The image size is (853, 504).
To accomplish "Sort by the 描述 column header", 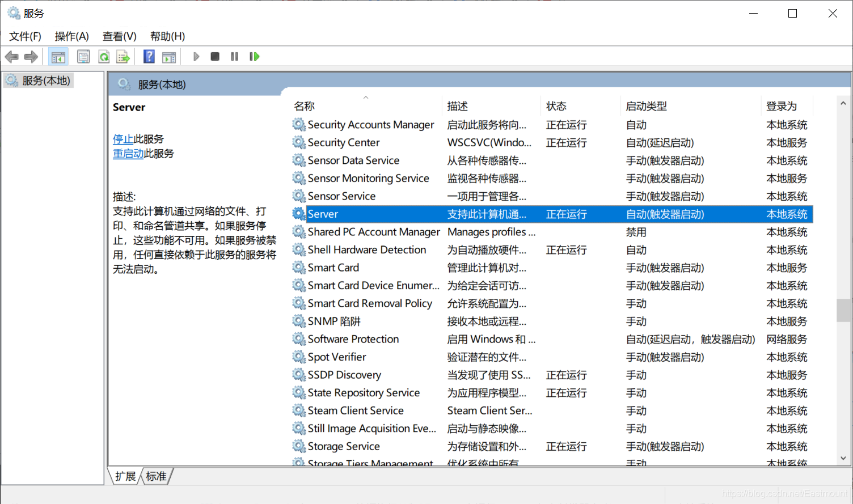I will pos(492,106).
